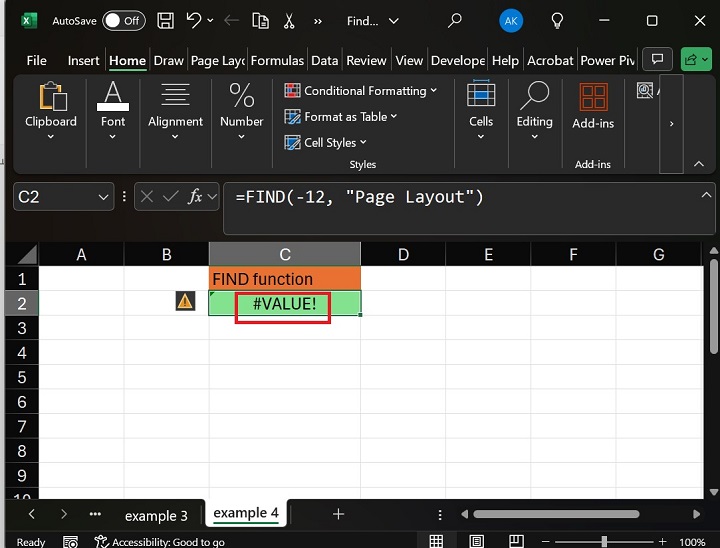Click the Add-ins button
This screenshot has width=720, height=548.
click(593, 107)
